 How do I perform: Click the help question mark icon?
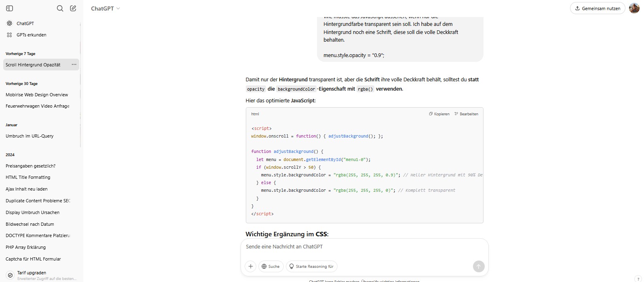(638, 279)
